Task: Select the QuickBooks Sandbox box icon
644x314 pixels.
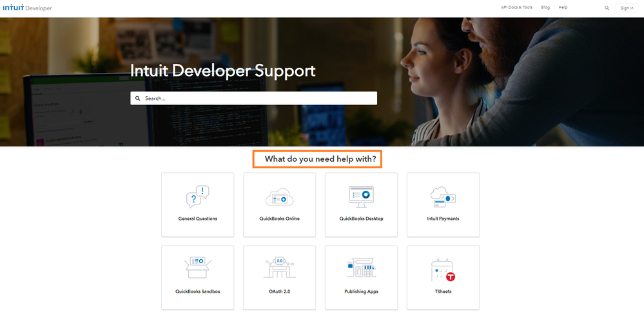Action: [197, 268]
